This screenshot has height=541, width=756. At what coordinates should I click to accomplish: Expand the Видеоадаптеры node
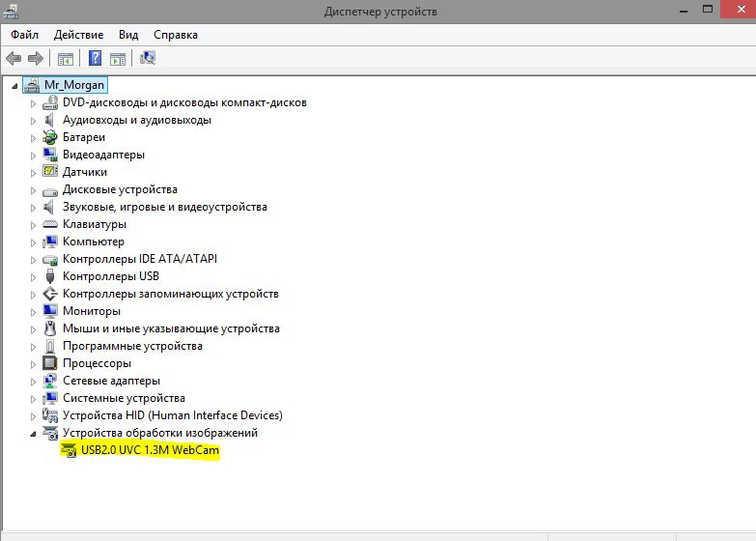pos(33,155)
